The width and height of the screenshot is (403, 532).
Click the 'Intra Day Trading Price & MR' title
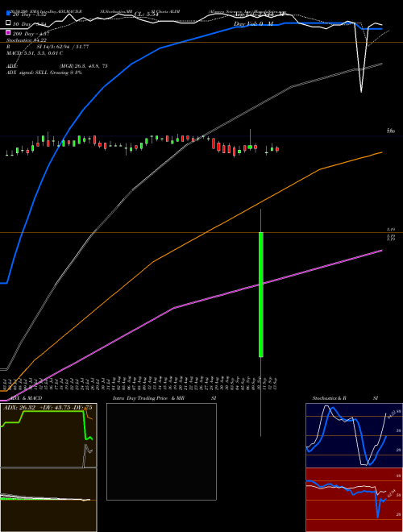click(148, 398)
